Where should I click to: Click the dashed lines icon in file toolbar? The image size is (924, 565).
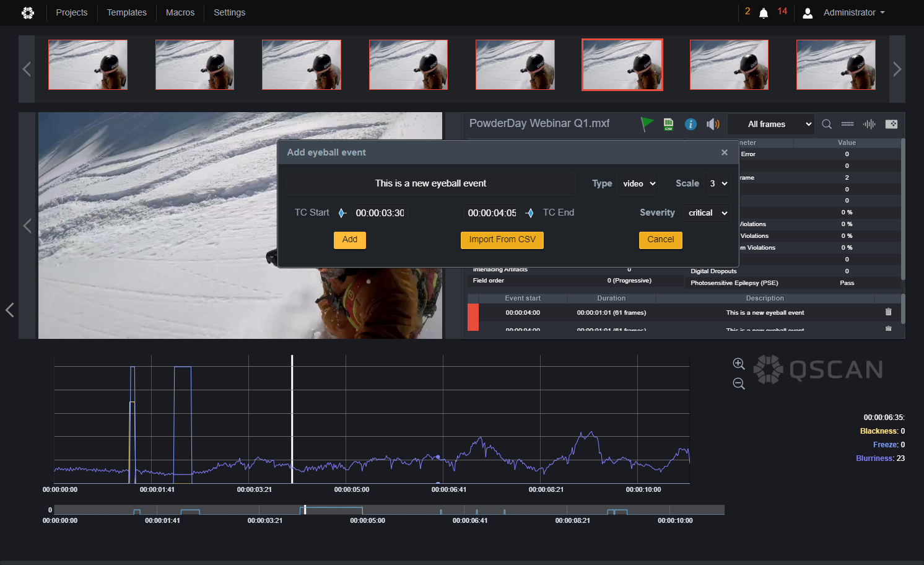coord(847,124)
